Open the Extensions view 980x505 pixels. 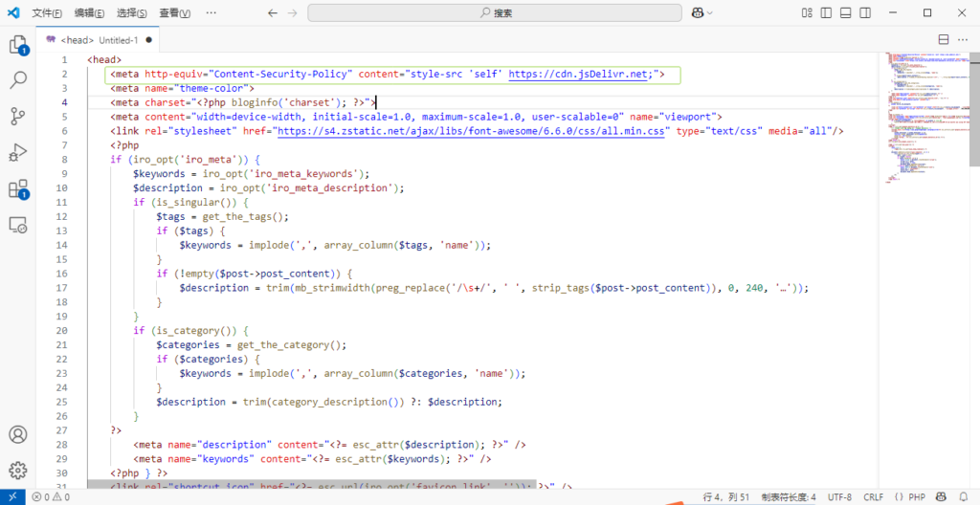tap(18, 188)
